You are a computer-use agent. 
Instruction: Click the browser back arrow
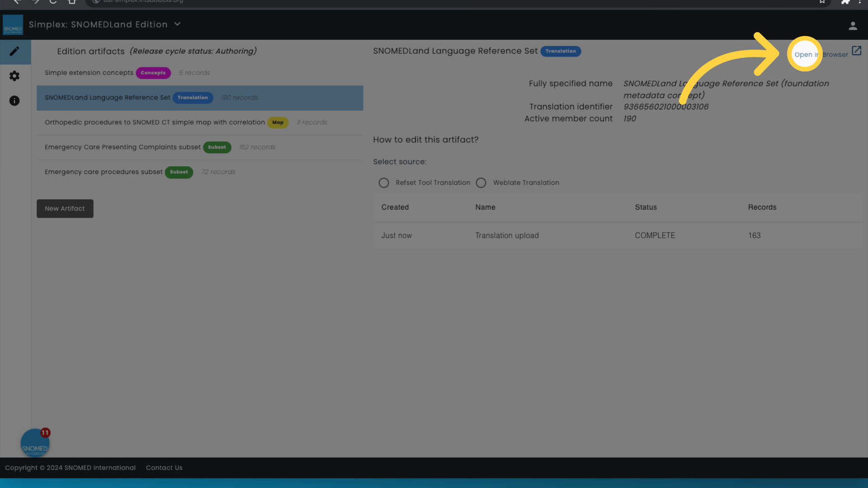[17, 2]
